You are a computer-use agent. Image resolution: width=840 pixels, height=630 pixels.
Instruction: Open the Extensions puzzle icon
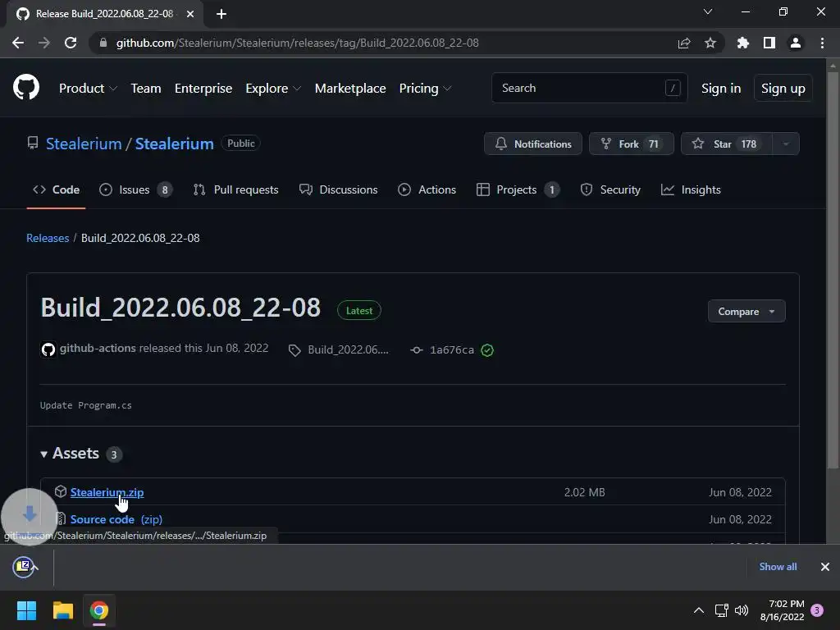(x=742, y=43)
